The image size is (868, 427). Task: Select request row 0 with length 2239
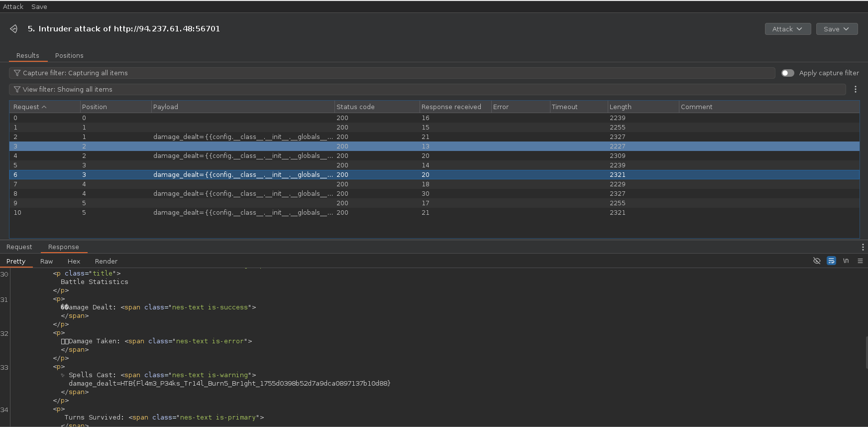click(x=434, y=118)
